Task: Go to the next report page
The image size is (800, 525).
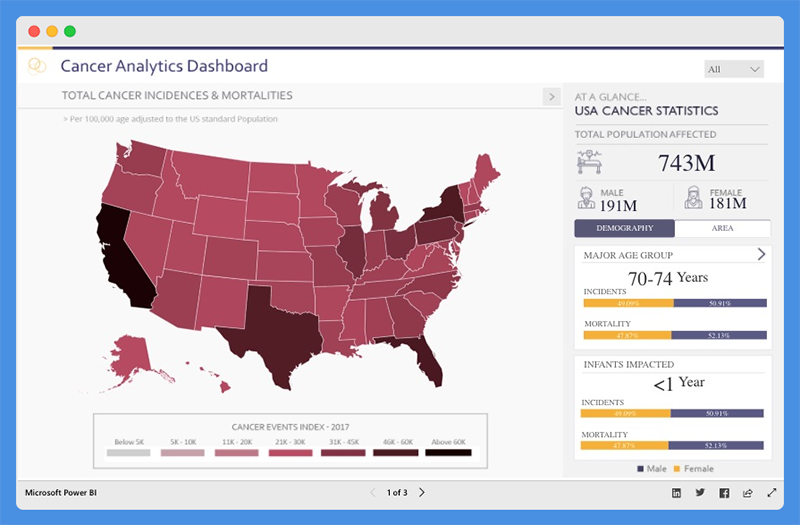Action: tap(422, 493)
